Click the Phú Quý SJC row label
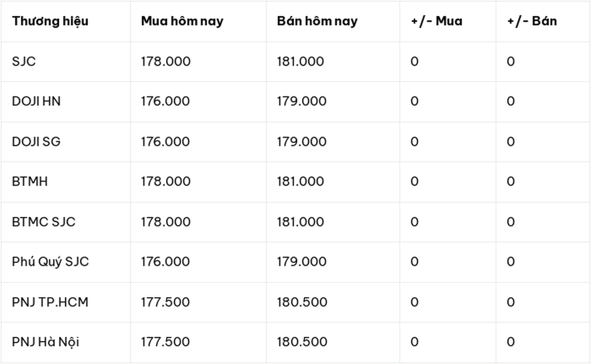 50,262
